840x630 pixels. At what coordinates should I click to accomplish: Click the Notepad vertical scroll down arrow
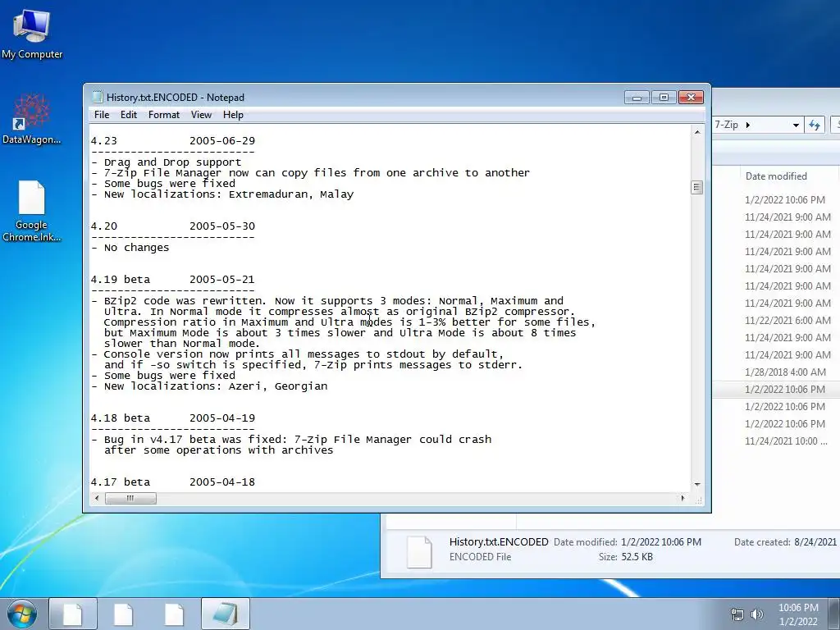(x=697, y=484)
